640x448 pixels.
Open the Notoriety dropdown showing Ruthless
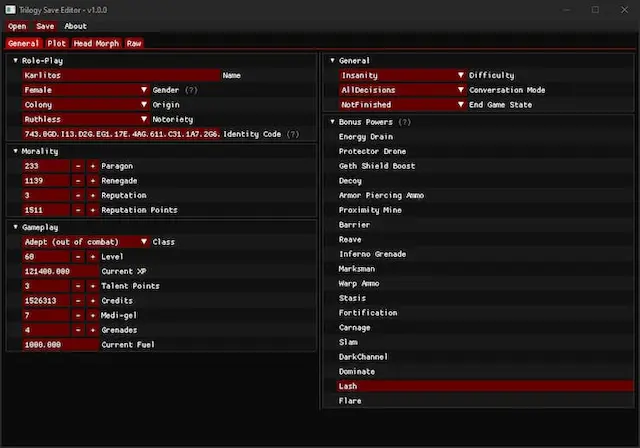(86, 119)
